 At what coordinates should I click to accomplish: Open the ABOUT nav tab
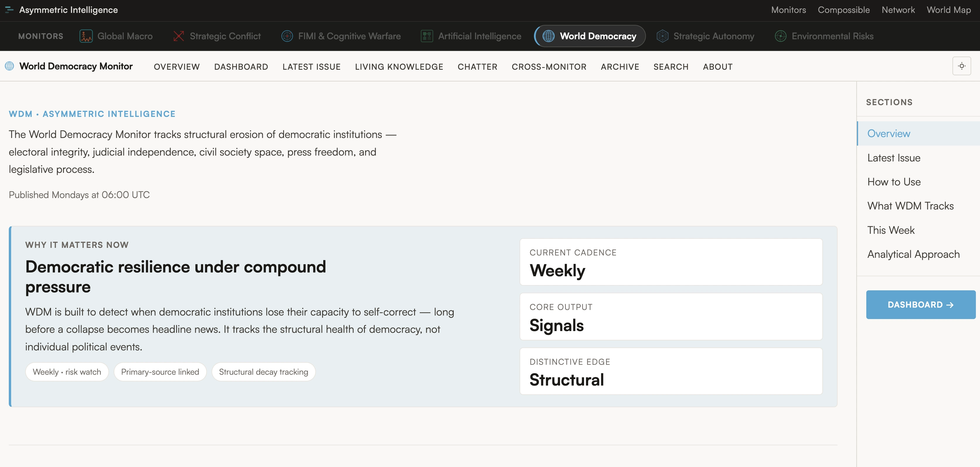click(x=717, y=67)
